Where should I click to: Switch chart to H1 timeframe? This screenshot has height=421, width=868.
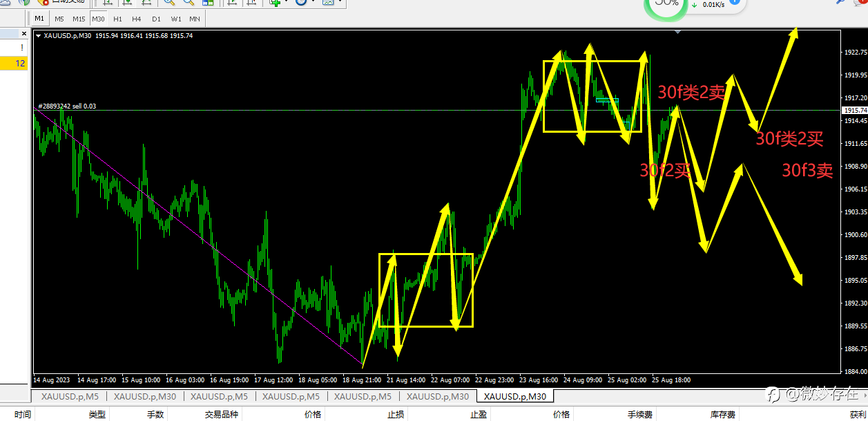tap(118, 19)
